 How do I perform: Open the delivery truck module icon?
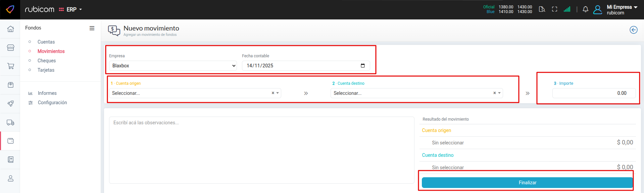[x=10, y=122]
